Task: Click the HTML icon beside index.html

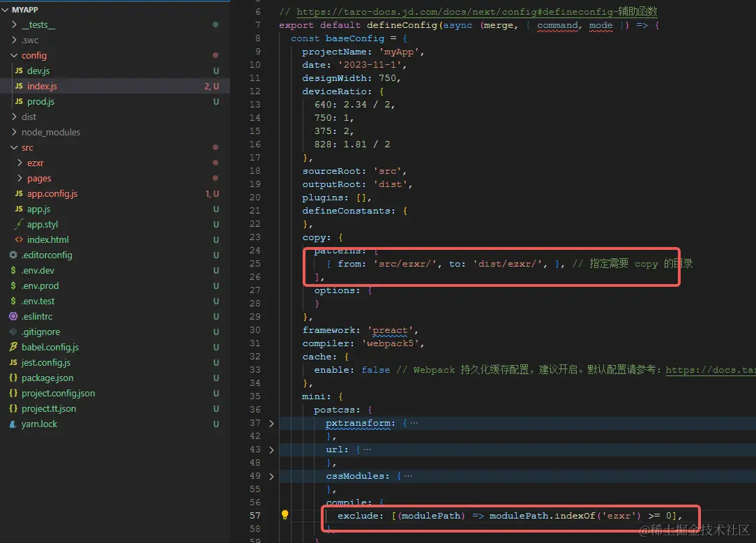Action: (19, 239)
